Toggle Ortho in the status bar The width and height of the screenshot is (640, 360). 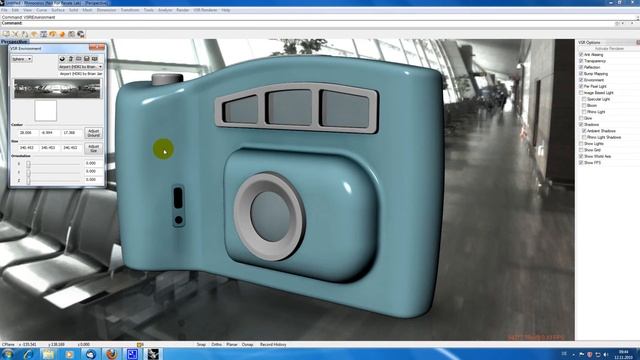click(x=216, y=344)
